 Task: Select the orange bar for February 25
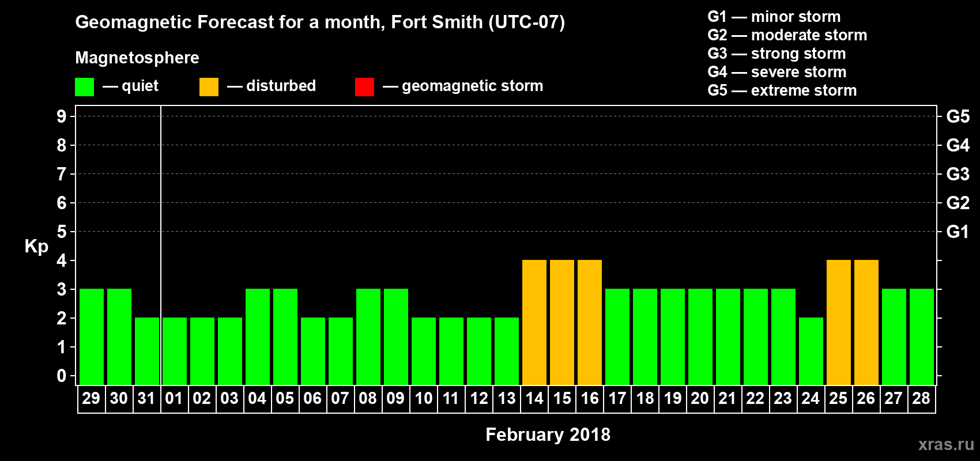click(838, 322)
